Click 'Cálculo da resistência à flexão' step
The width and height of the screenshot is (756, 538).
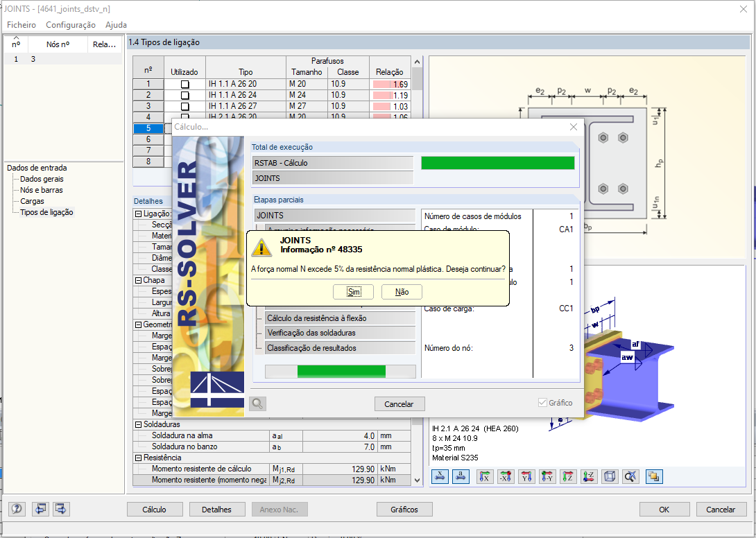(x=340, y=318)
